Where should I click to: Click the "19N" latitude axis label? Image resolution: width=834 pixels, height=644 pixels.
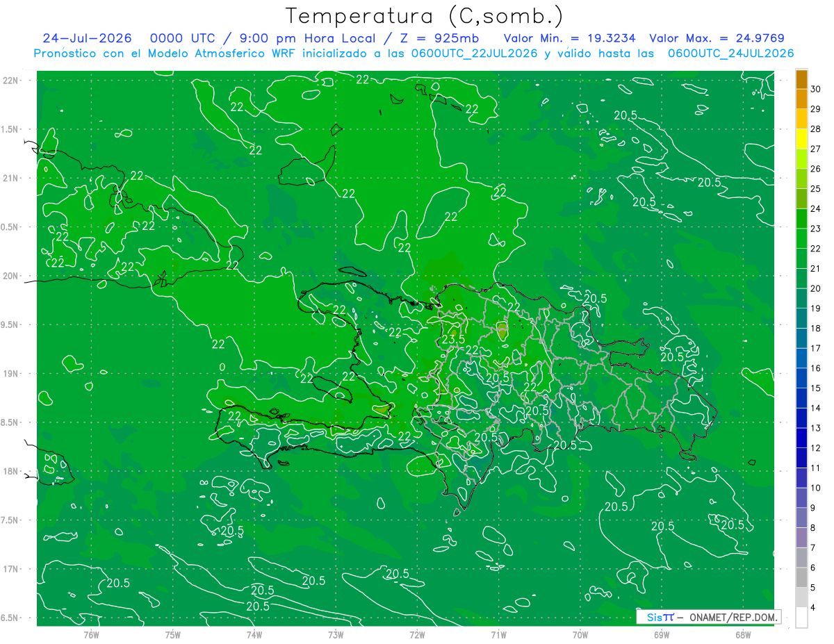pos(10,374)
